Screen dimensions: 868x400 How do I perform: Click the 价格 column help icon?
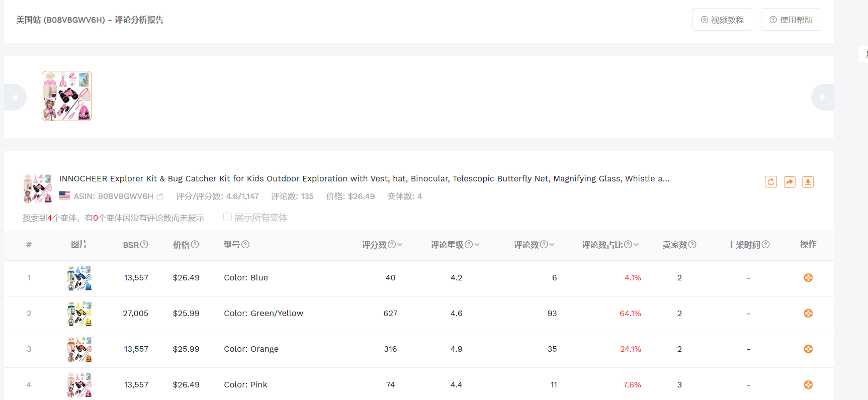pos(195,245)
